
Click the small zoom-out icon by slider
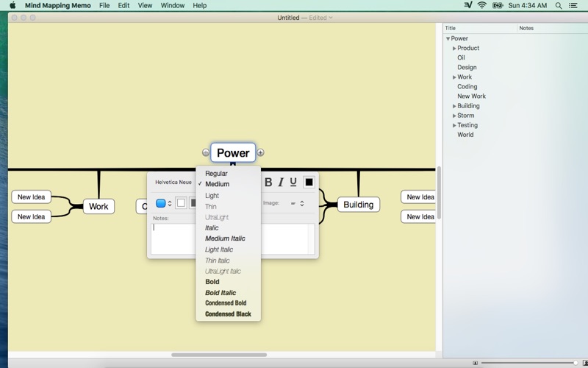pos(475,363)
